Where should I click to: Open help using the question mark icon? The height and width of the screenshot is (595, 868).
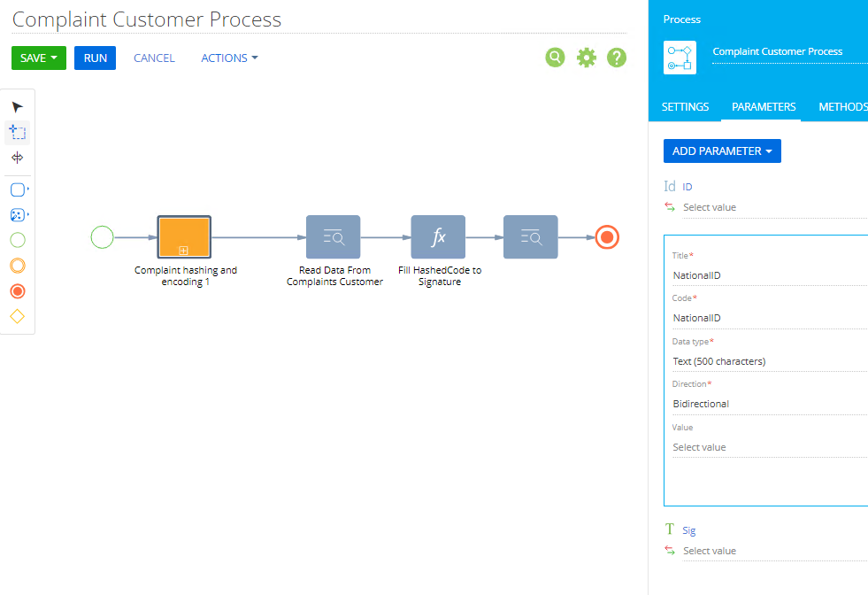pos(617,57)
